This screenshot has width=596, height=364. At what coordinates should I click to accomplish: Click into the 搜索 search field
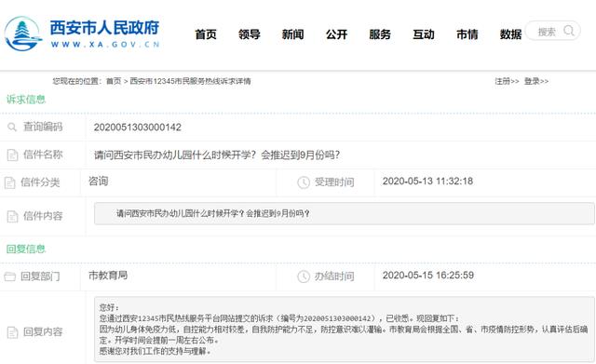(552, 31)
